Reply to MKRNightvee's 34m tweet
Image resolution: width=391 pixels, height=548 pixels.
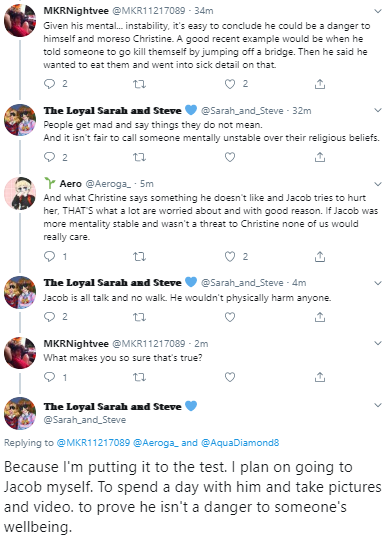pos(49,84)
